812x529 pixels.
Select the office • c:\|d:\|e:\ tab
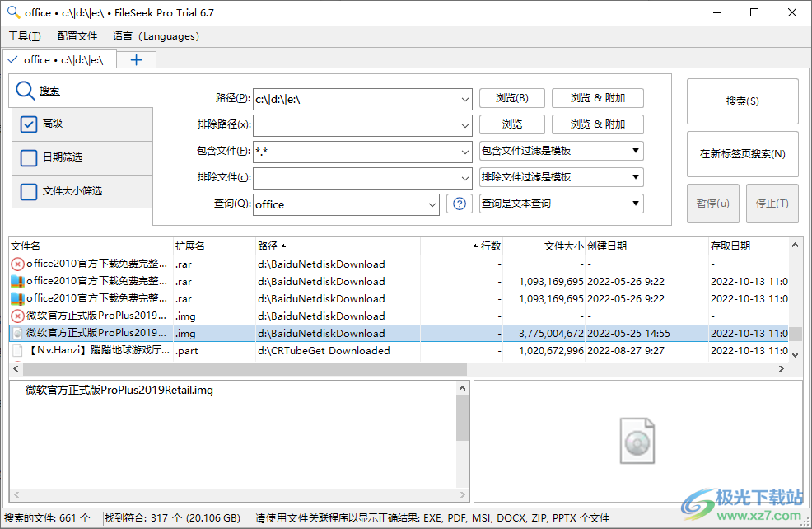tap(59, 60)
